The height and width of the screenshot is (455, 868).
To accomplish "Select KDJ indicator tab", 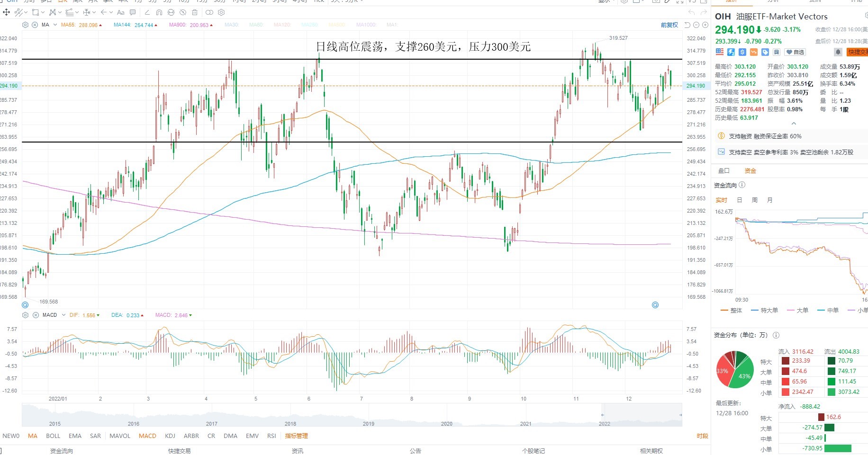I will pos(170,436).
